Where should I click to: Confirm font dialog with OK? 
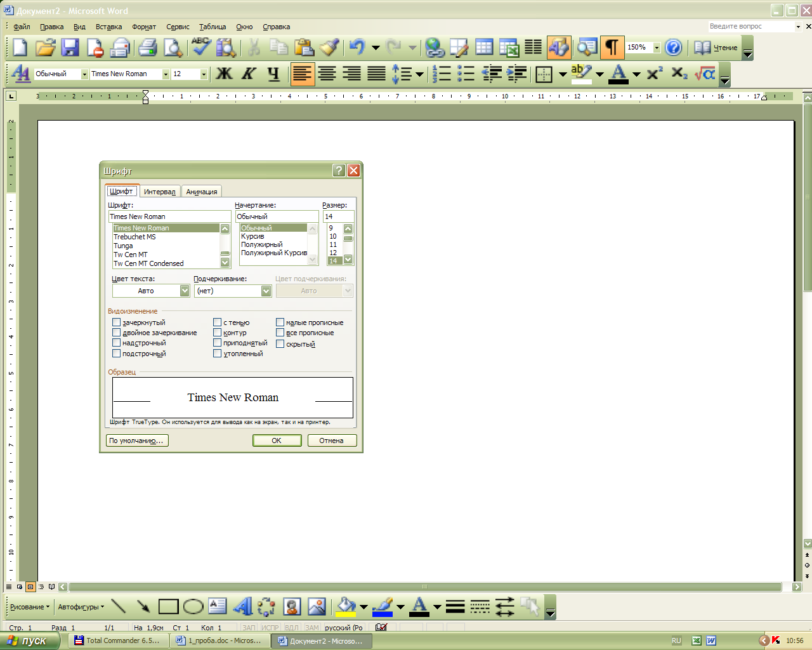tap(277, 441)
